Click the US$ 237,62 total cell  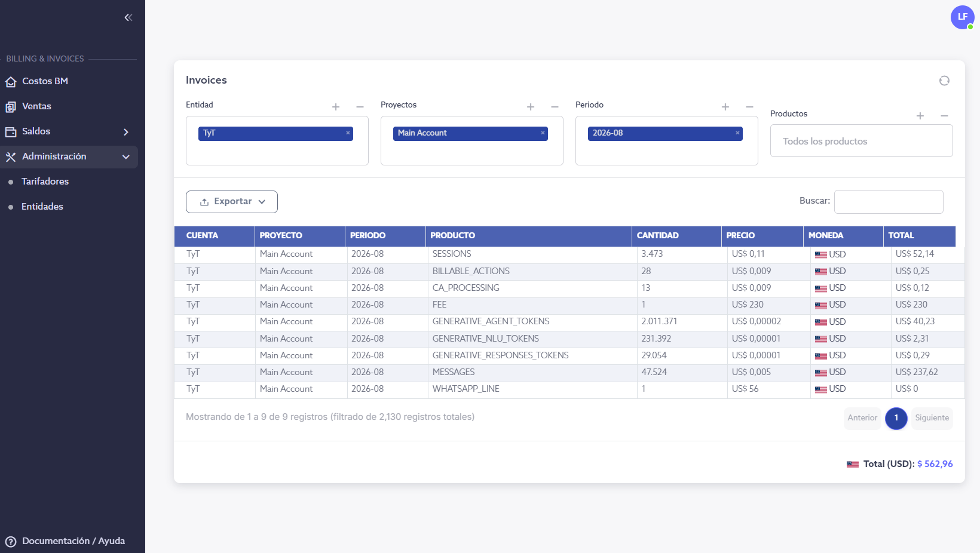pyautogui.click(x=927, y=373)
